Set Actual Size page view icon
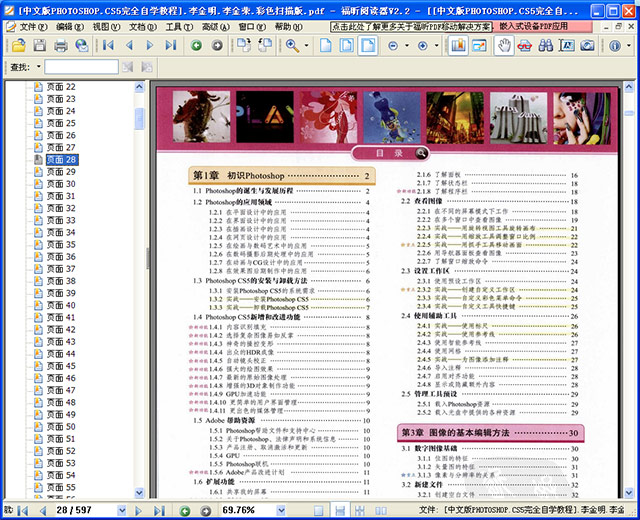Viewport: 640px width, 520px height. tap(325, 45)
